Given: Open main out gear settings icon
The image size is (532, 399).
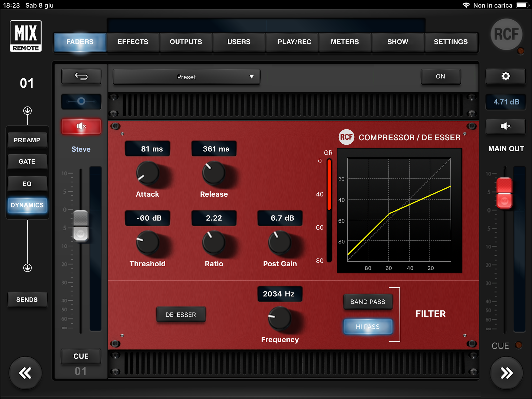Looking at the screenshot, I should [506, 77].
